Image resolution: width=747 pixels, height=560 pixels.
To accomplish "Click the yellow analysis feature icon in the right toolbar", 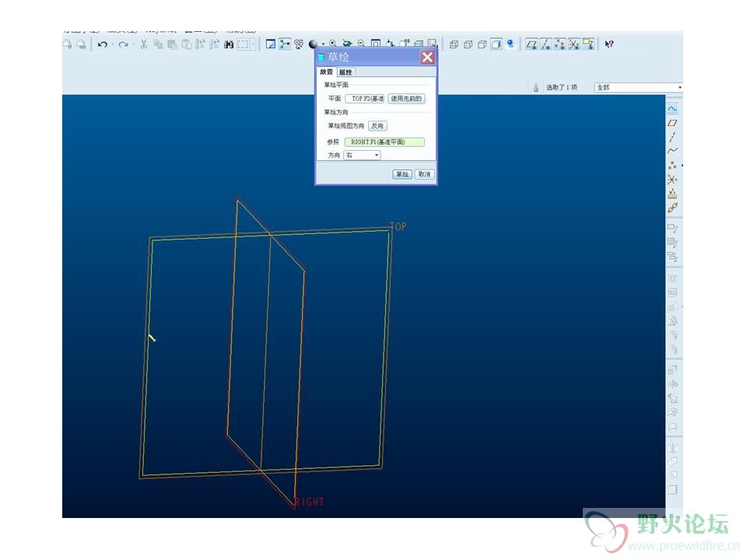I will [672, 194].
